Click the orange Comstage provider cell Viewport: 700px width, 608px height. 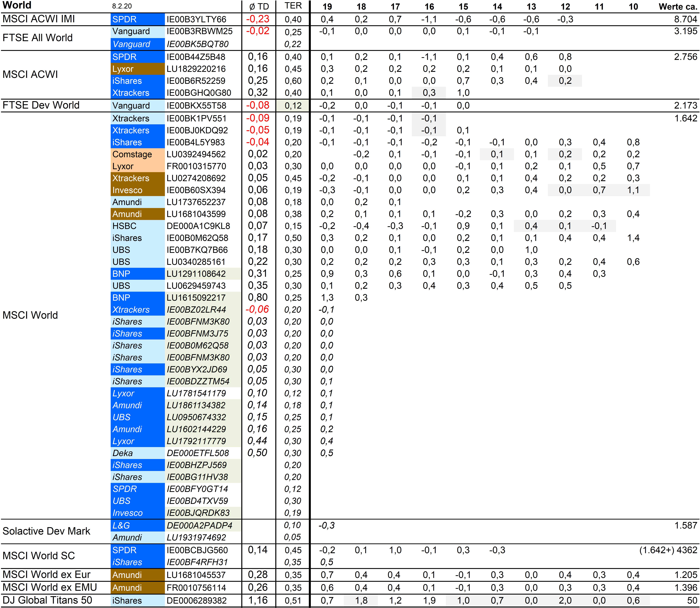137,154
